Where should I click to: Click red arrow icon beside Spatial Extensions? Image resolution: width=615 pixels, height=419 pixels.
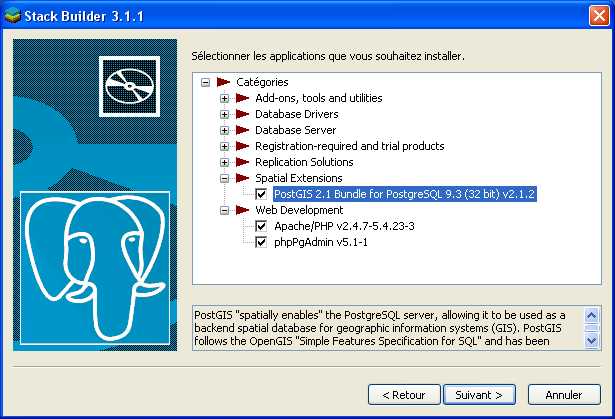point(242,178)
